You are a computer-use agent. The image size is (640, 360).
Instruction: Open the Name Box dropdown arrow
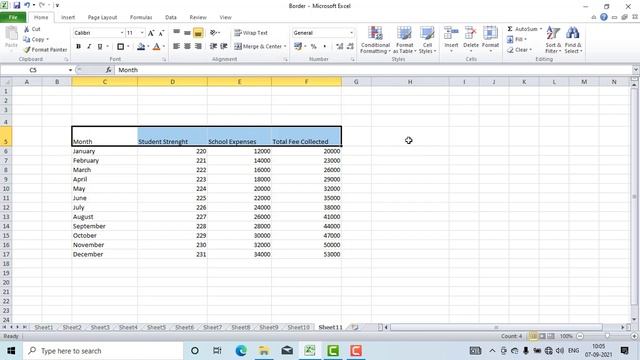point(70,70)
